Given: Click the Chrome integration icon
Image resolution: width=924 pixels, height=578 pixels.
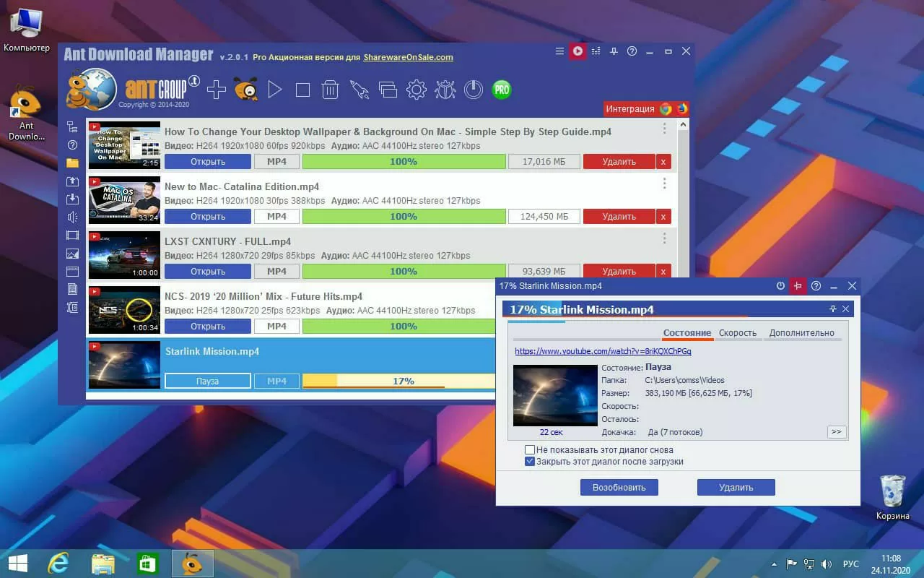Looking at the screenshot, I should click(x=666, y=109).
